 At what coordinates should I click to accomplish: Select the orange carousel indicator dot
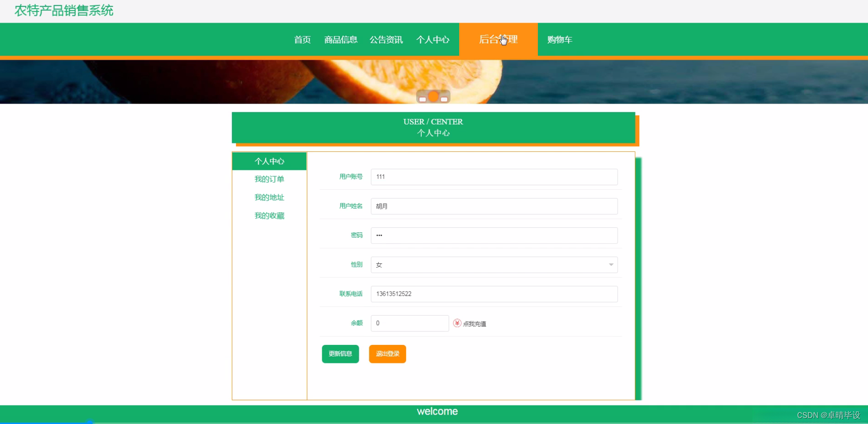point(433,96)
